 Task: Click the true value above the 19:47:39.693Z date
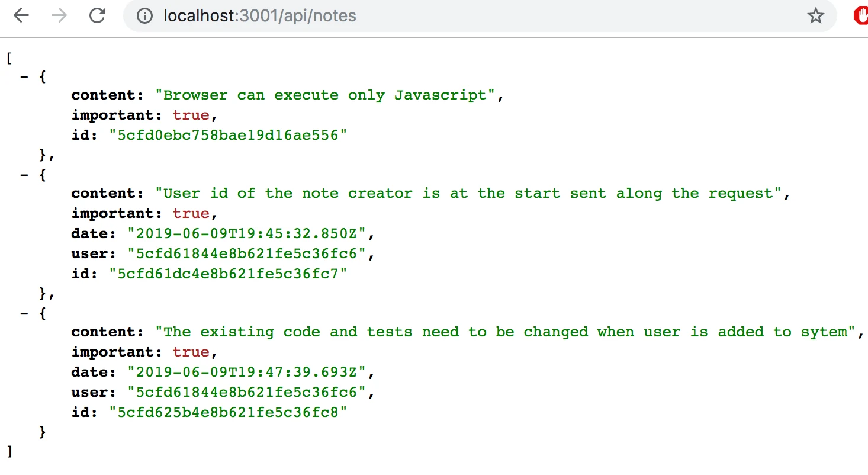click(191, 352)
